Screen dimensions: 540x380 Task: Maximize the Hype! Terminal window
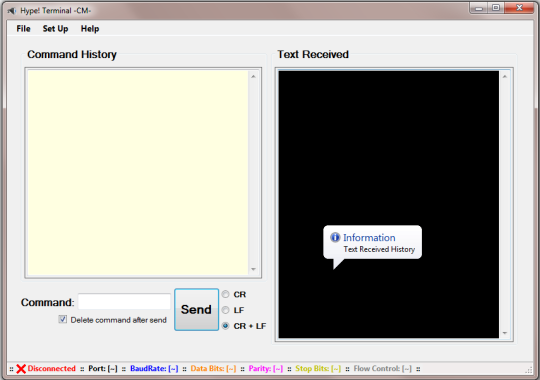click(496, 8)
